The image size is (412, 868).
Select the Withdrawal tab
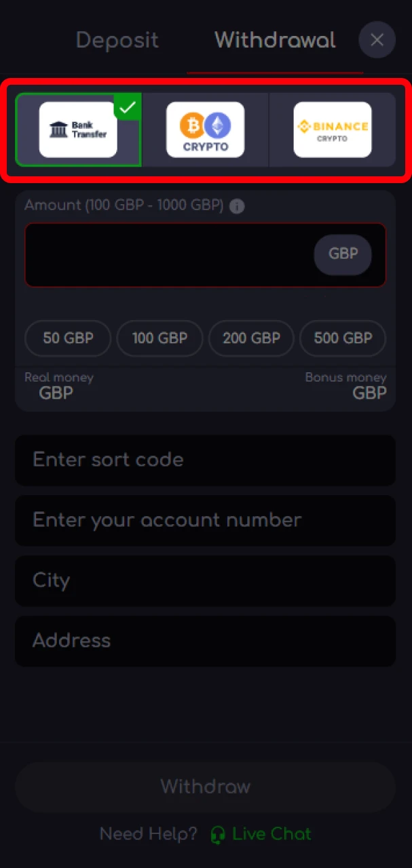(274, 40)
